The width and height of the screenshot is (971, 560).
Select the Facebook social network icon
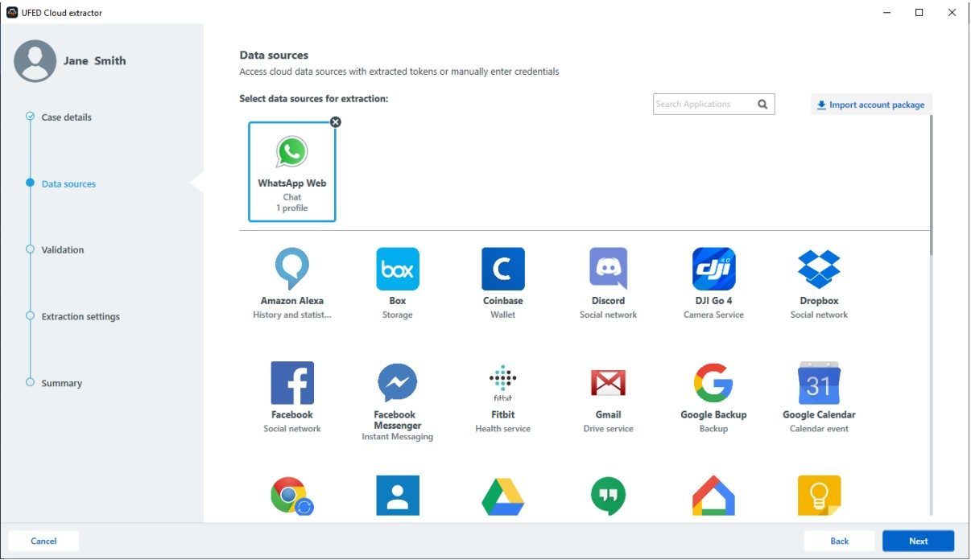(292, 383)
